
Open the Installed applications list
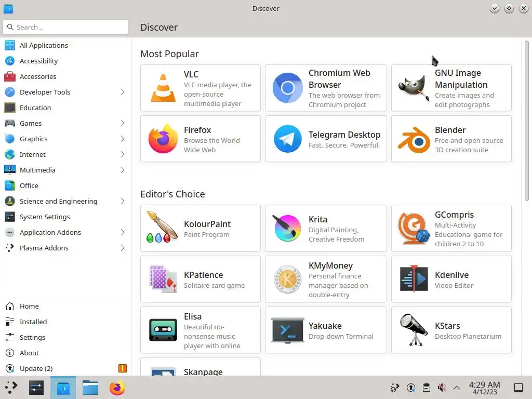pyautogui.click(x=65, y=322)
